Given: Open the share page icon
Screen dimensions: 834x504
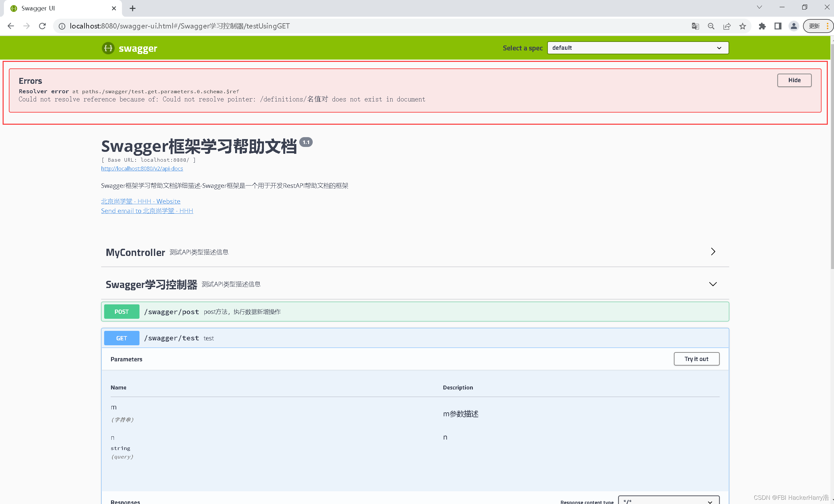Looking at the screenshot, I should 727,26.
